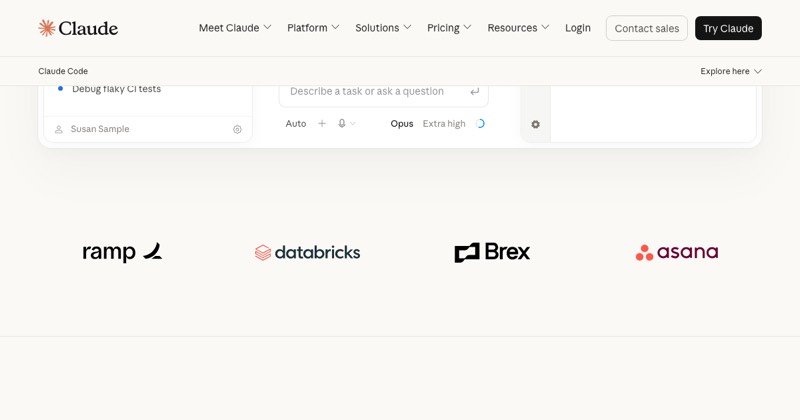Click the Claude starburst logo

[47, 28]
